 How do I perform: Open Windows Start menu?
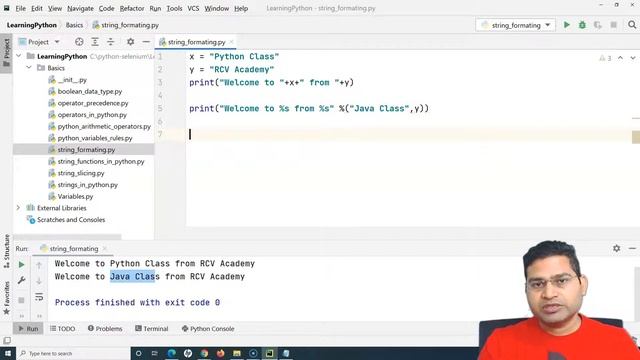point(8,353)
